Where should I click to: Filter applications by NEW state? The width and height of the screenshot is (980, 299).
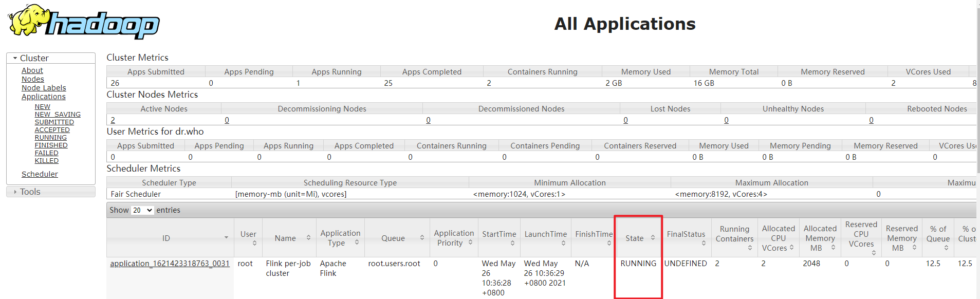(43, 107)
